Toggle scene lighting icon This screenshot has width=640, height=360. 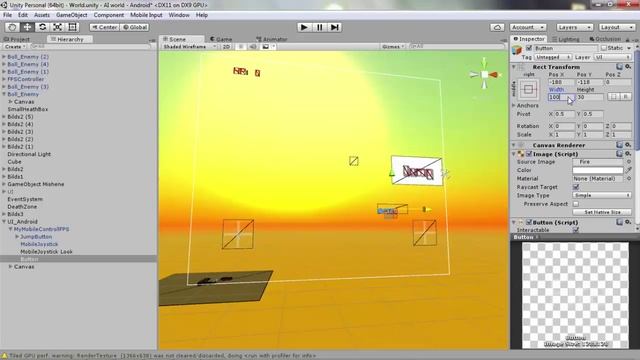(x=241, y=47)
